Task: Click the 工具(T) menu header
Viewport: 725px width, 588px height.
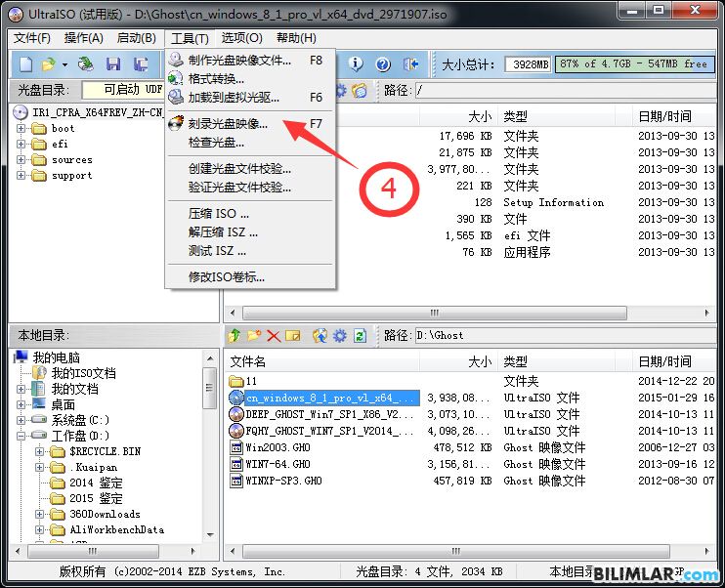Action: tap(190, 38)
